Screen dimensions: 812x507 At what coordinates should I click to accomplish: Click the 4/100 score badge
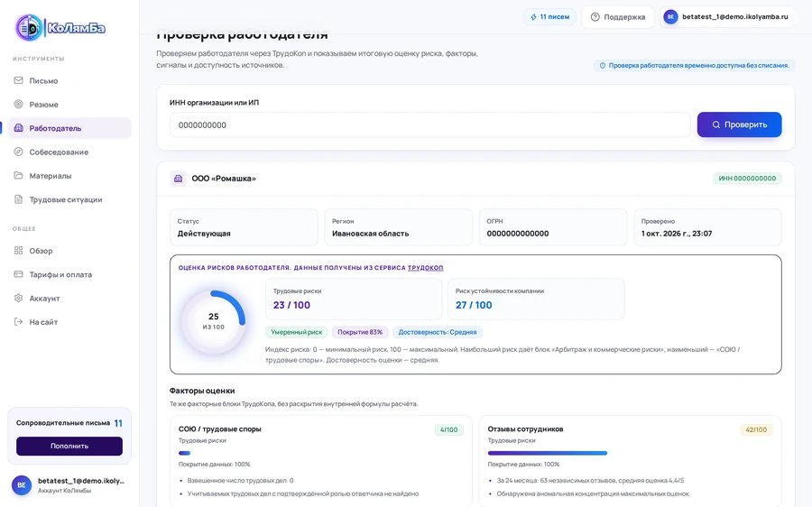tap(449, 429)
